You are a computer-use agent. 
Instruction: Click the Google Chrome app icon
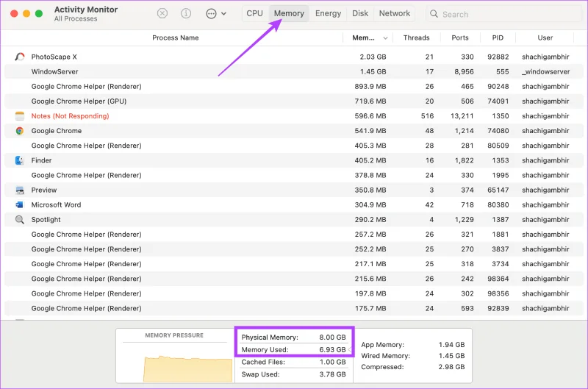tap(20, 131)
